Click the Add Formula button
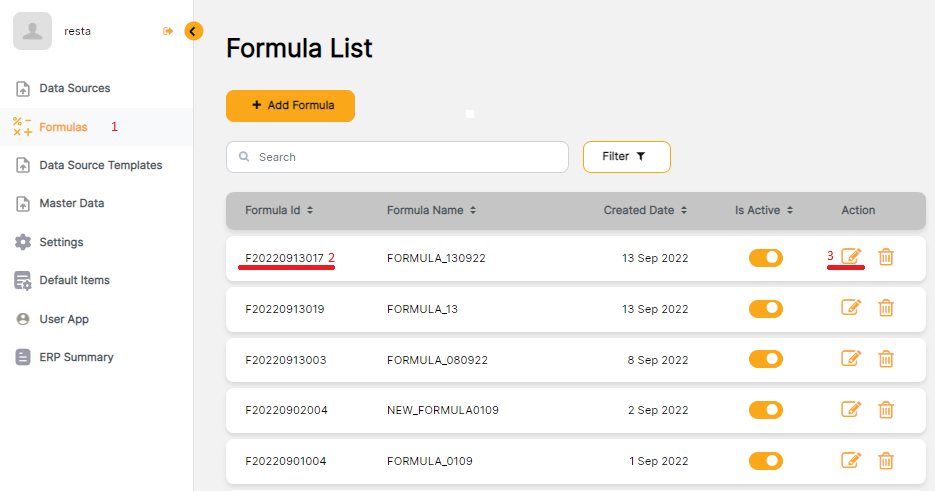Screen dimensions: 935x491 click(x=290, y=105)
